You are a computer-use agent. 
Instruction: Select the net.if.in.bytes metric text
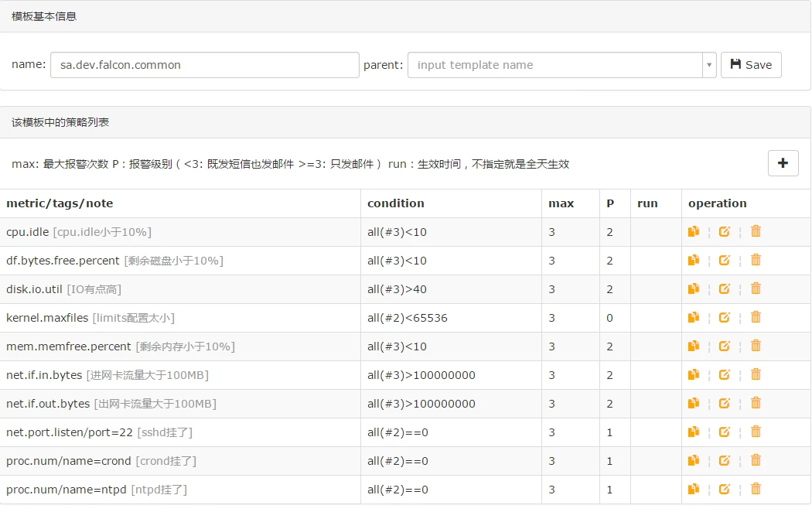[x=44, y=375]
